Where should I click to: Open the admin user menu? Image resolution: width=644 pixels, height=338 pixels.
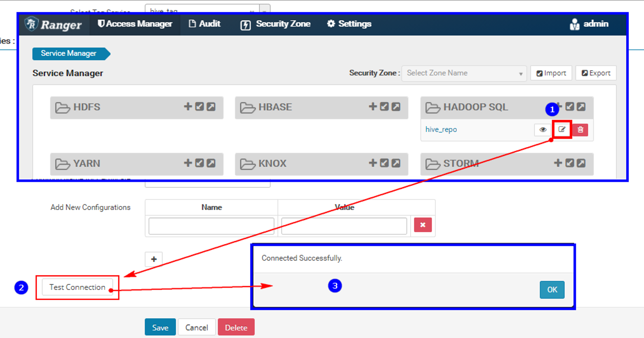(589, 24)
